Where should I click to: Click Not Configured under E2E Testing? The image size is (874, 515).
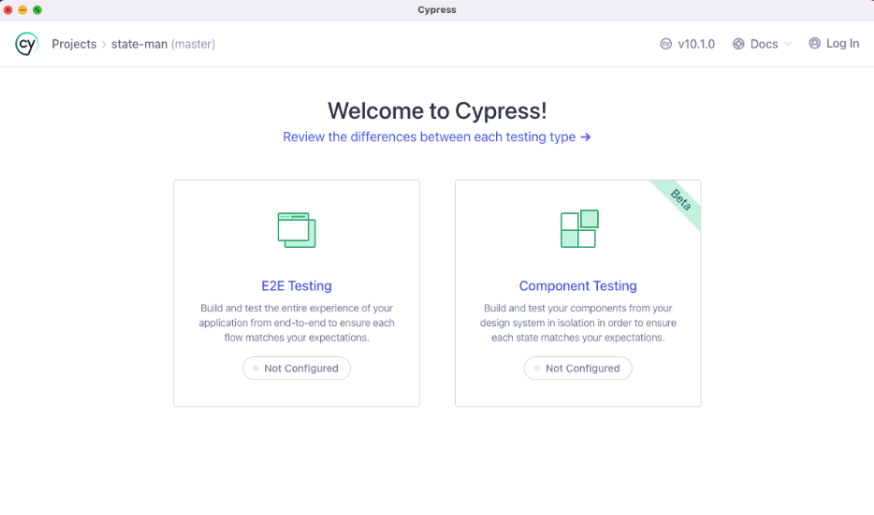[x=297, y=368]
